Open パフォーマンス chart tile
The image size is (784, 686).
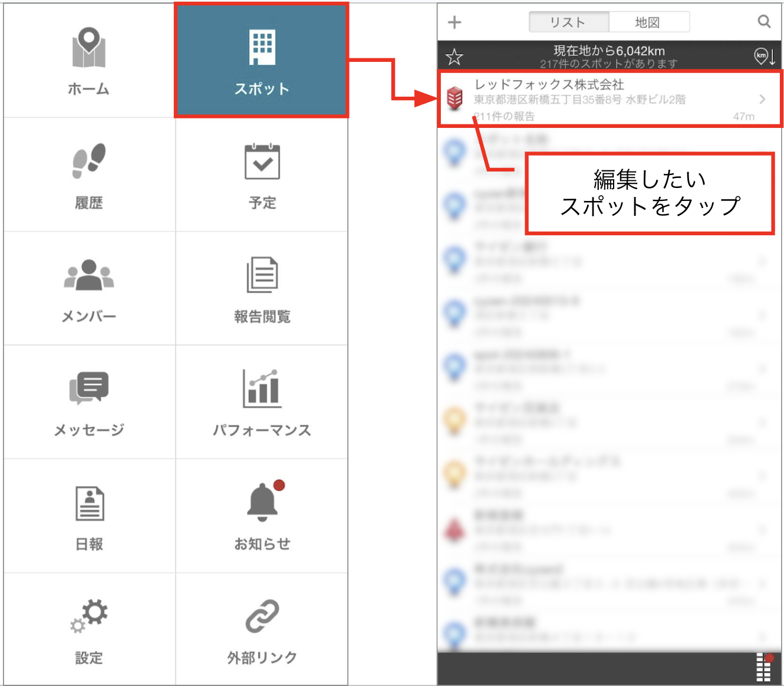[x=262, y=402]
